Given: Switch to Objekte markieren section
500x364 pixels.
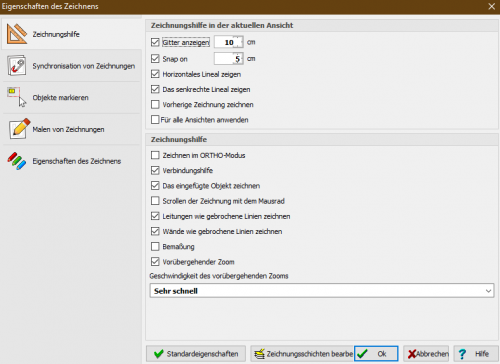Looking at the screenshot, I should click(72, 97).
